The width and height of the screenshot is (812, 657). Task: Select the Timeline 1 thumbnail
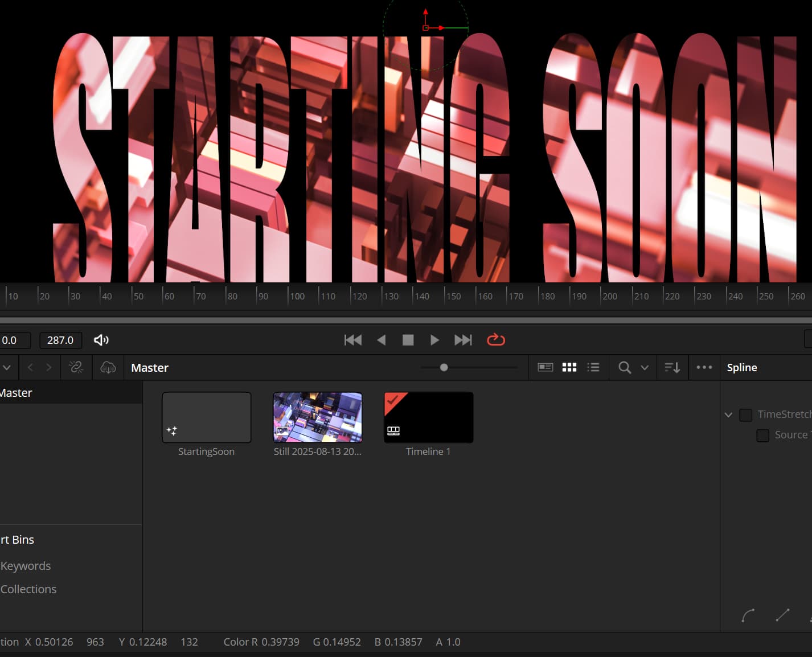click(428, 417)
